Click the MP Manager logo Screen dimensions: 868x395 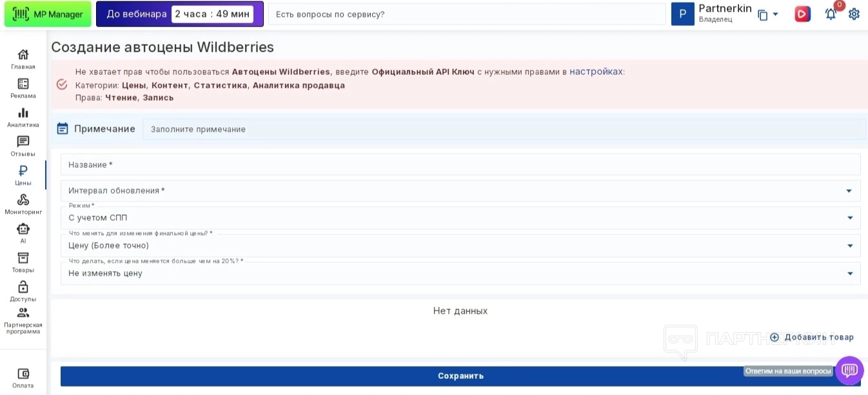pos(48,14)
